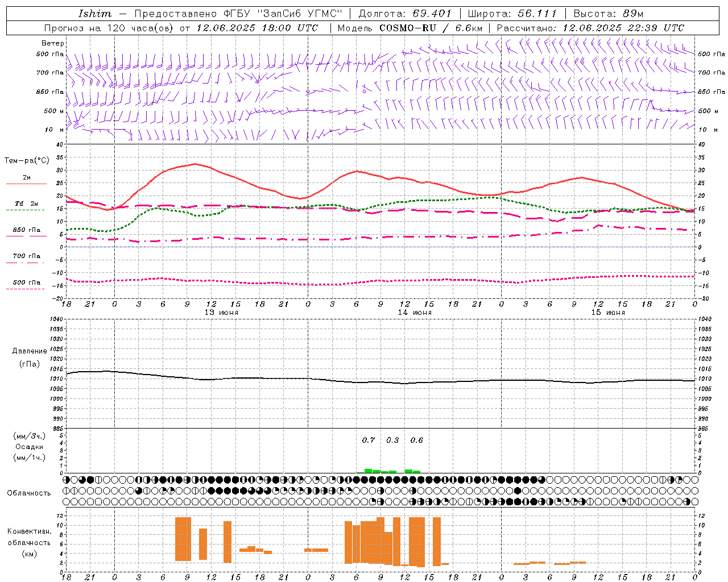728x582 pixels.
Task: Click the Облачность cloud cover label
Action: coord(29,493)
